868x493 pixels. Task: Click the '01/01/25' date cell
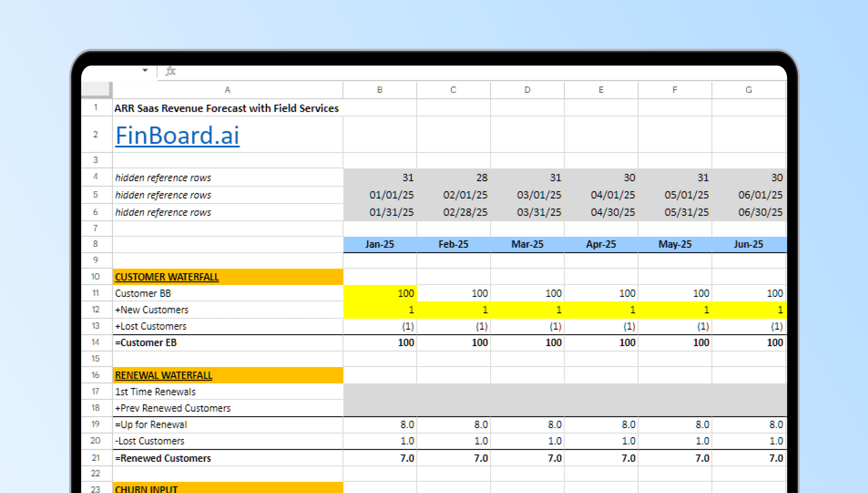(x=380, y=195)
